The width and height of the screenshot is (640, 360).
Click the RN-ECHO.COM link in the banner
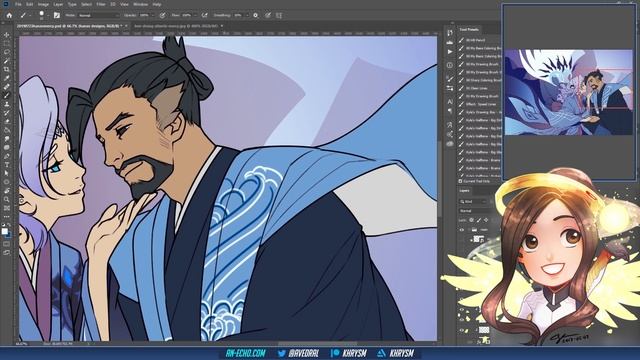pos(245,353)
